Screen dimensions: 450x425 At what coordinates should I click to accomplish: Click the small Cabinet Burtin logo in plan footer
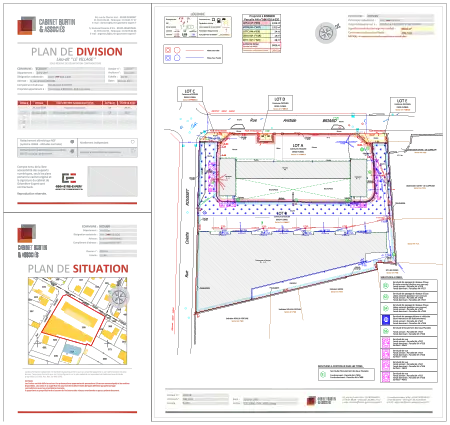(321, 400)
